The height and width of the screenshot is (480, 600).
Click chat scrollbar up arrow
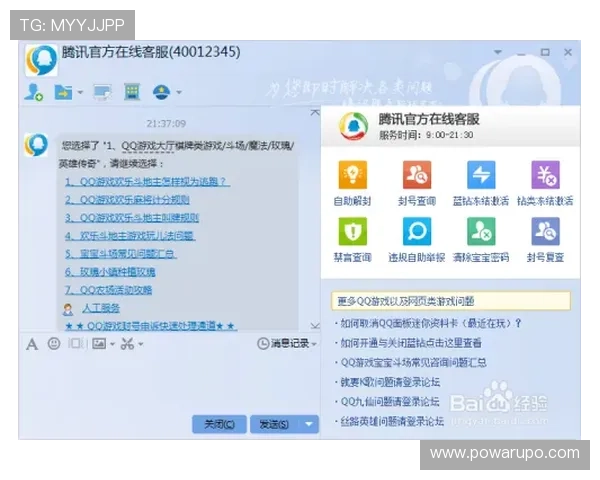pyautogui.click(x=315, y=113)
